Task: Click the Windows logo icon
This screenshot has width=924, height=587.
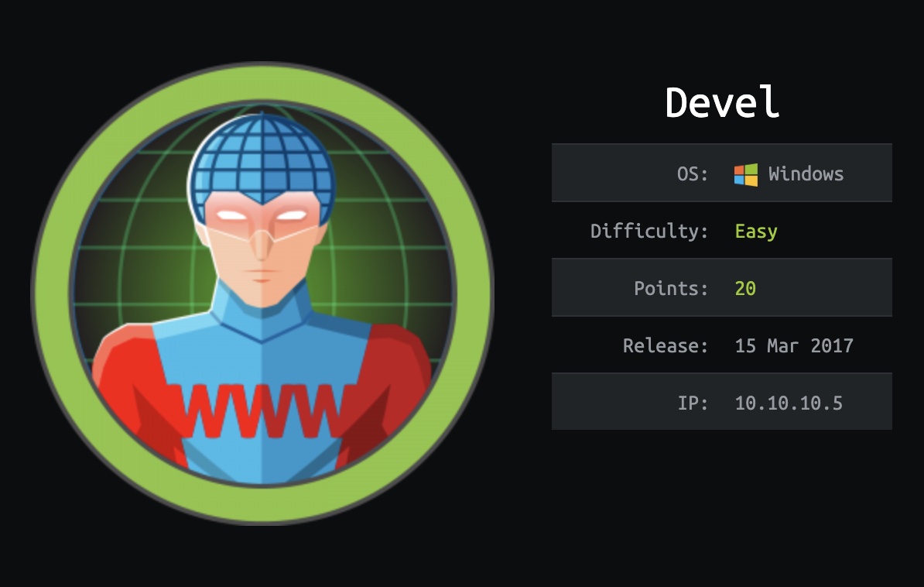Action: (745, 174)
